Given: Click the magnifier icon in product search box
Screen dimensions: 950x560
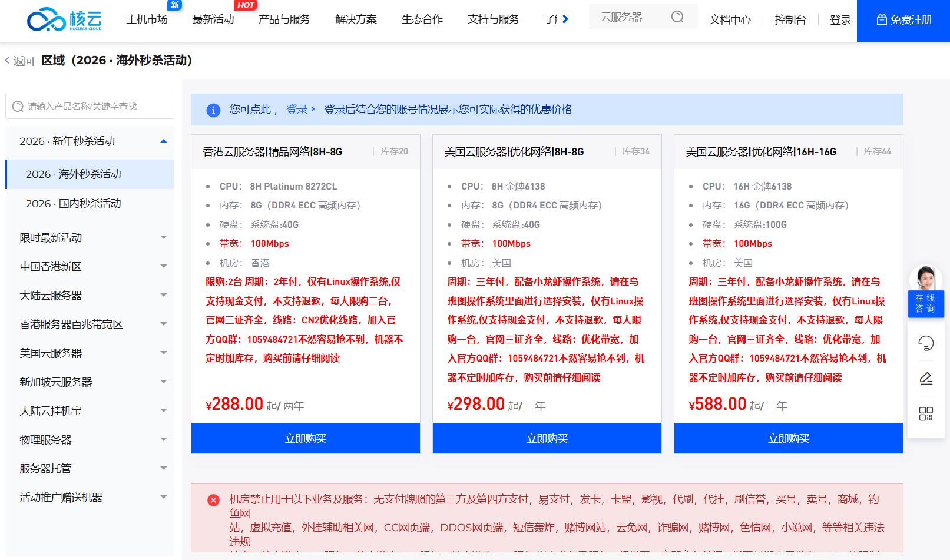Looking at the screenshot, I should 18,107.
